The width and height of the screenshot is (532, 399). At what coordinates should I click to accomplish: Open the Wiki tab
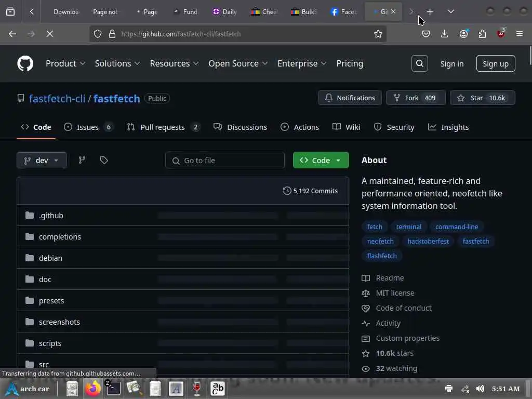pyautogui.click(x=347, y=127)
